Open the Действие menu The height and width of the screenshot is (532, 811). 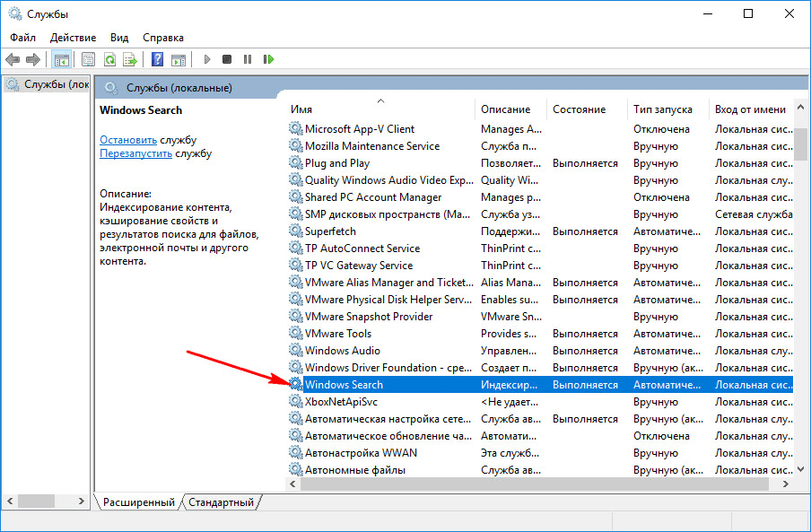[x=74, y=38]
